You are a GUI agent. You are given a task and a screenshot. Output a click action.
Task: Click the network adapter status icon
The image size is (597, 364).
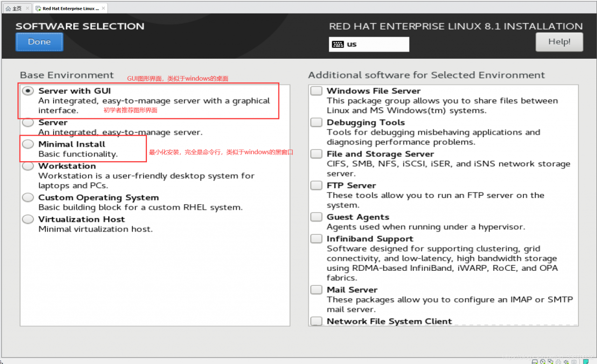551,361
